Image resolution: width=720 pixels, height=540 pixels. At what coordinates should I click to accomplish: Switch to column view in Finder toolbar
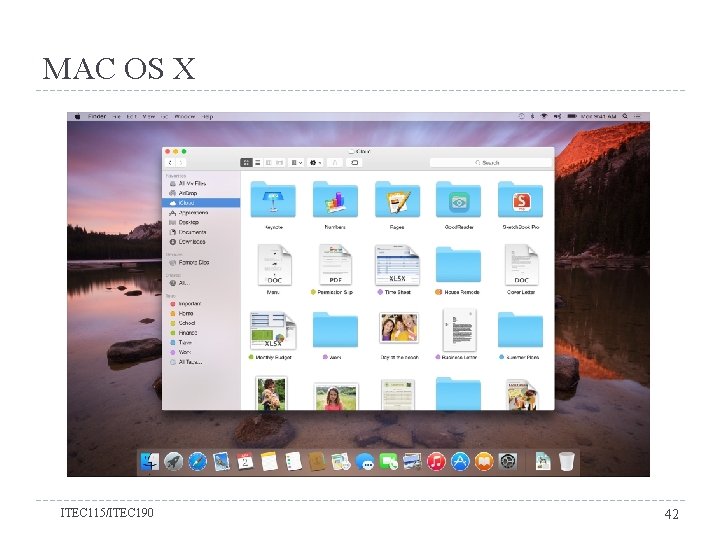click(269, 163)
